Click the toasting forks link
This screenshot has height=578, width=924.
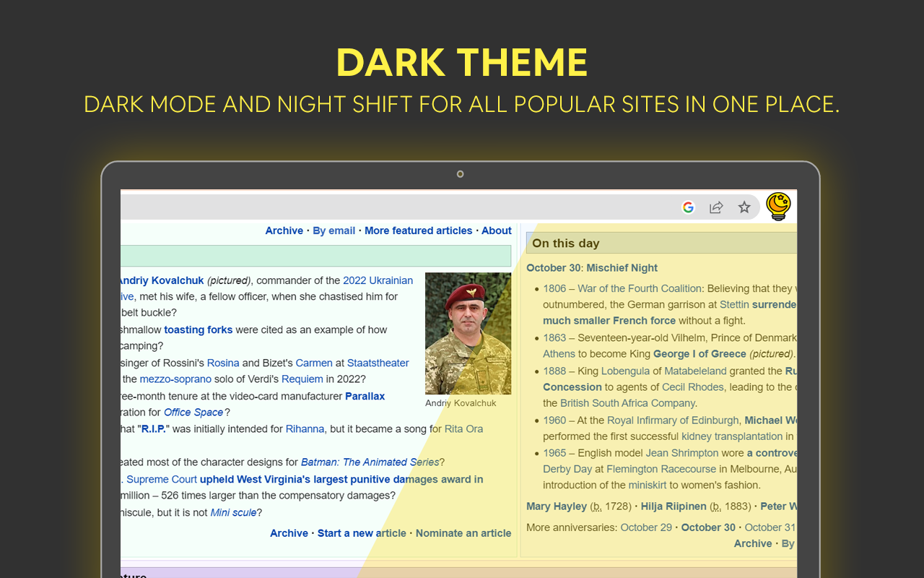pos(199,329)
